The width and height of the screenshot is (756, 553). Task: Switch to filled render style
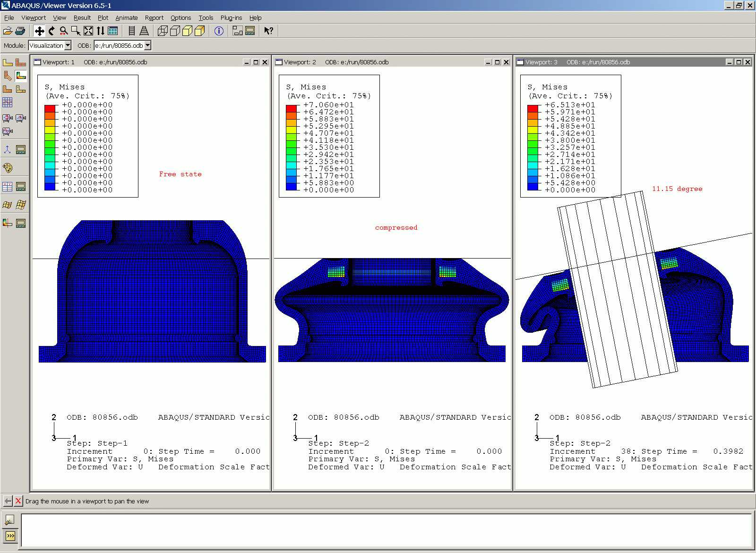point(187,31)
